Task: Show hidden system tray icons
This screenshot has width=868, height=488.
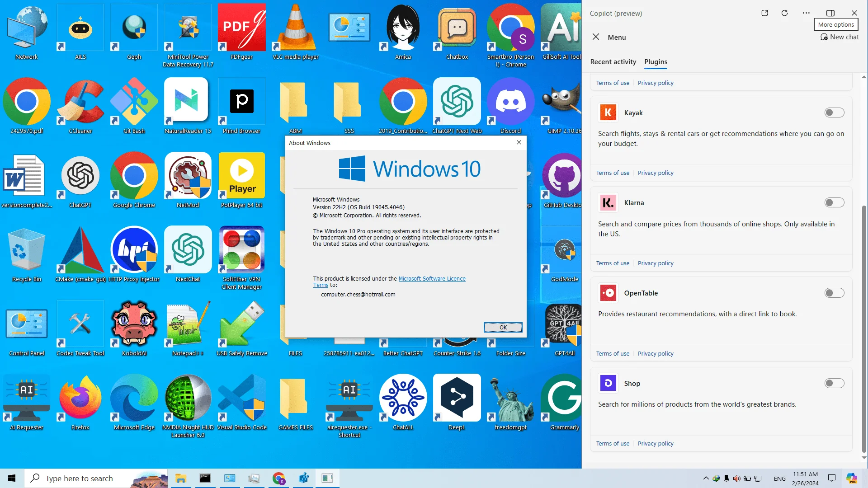Action: point(706,478)
